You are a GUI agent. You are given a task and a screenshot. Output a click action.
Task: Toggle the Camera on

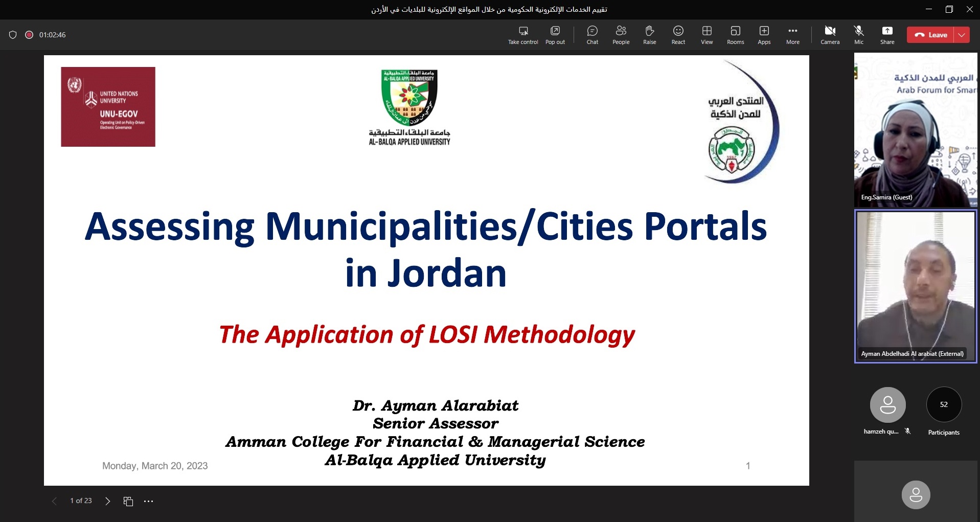point(830,35)
